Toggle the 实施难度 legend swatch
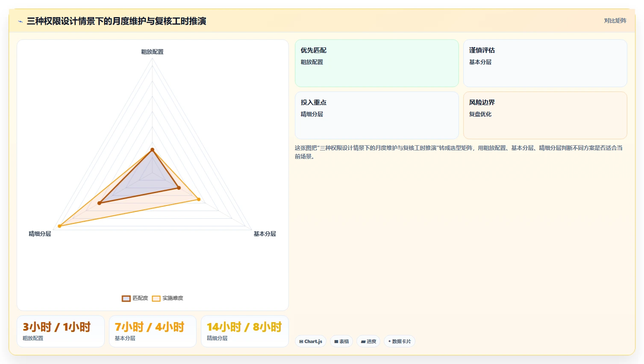This screenshot has width=644, height=364. (156, 299)
